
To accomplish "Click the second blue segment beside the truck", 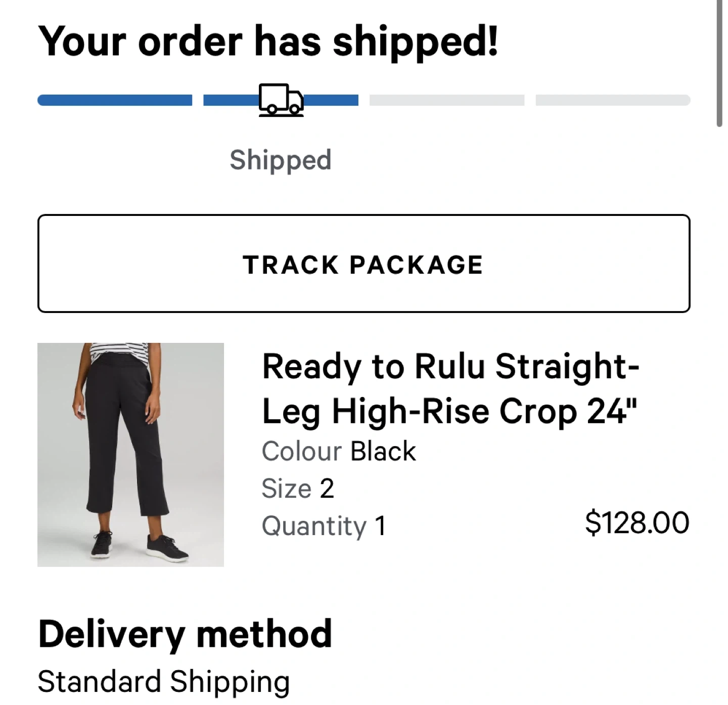I will pos(231,100).
